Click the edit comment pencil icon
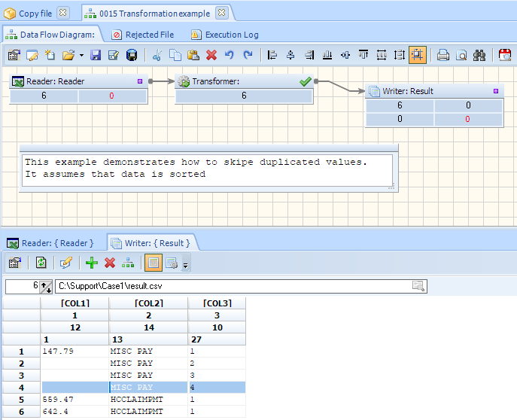Image resolution: width=517 pixels, height=420 pixels. tap(66, 263)
